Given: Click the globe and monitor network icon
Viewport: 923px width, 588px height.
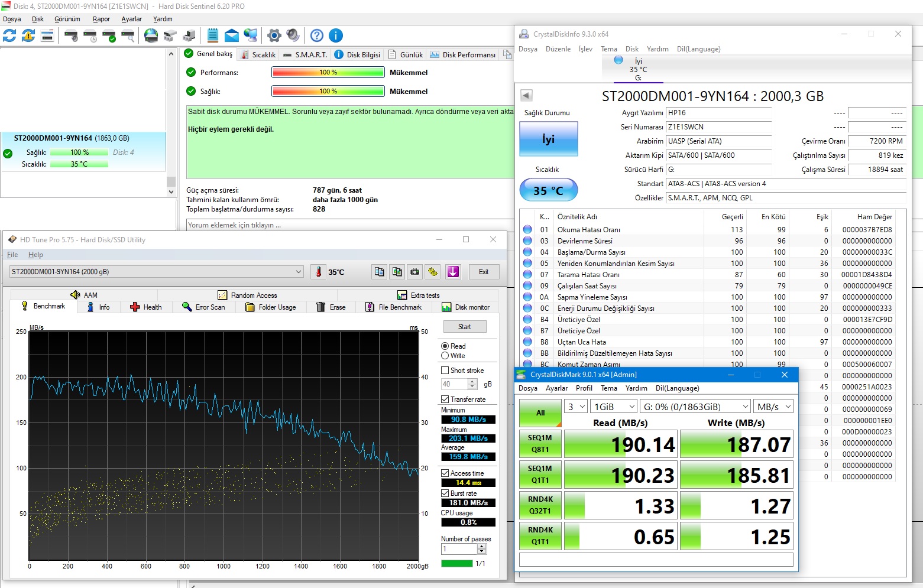Looking at the screenshot, I should point(251,35).
